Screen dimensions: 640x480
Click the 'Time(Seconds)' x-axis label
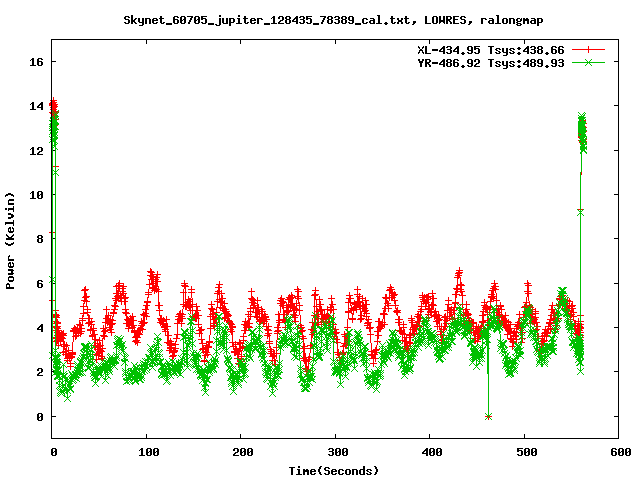[333, 471]
